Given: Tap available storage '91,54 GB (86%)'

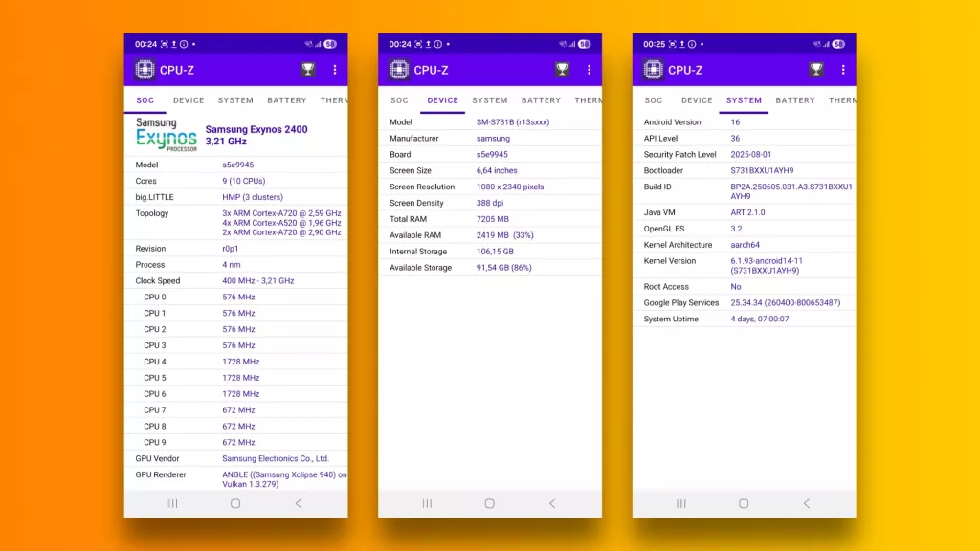Looking at the screenshot, I should (503, 268).
